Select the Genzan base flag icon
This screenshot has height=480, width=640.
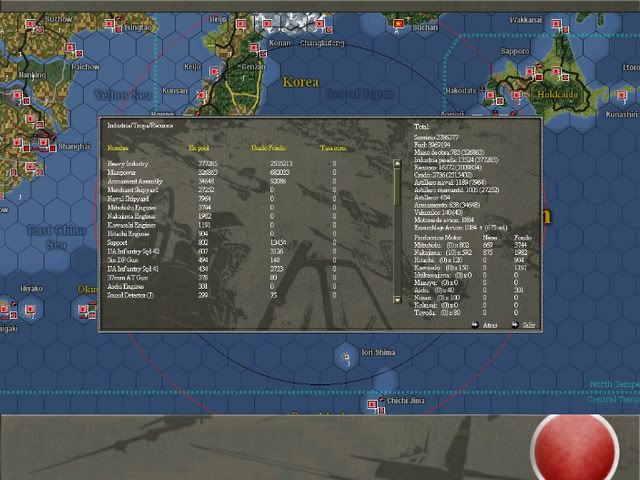pyautogui.click(x=254, y=49)
